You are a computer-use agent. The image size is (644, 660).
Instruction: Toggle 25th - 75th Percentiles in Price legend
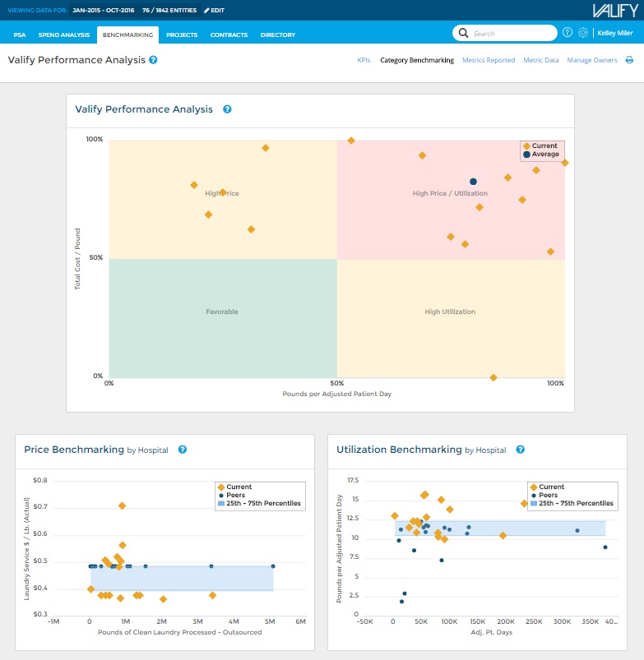259,503
